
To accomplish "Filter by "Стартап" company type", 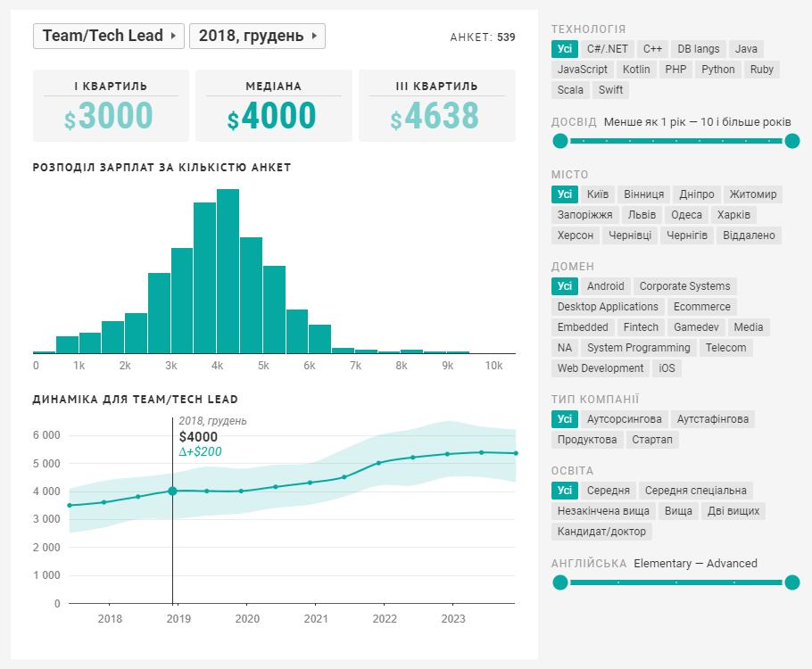I will 654,439.
